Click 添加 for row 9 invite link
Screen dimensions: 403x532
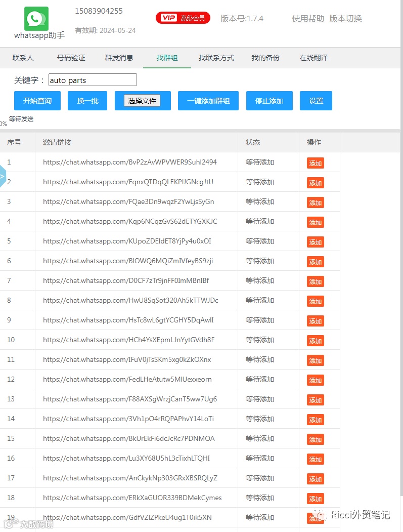[316, 320]
